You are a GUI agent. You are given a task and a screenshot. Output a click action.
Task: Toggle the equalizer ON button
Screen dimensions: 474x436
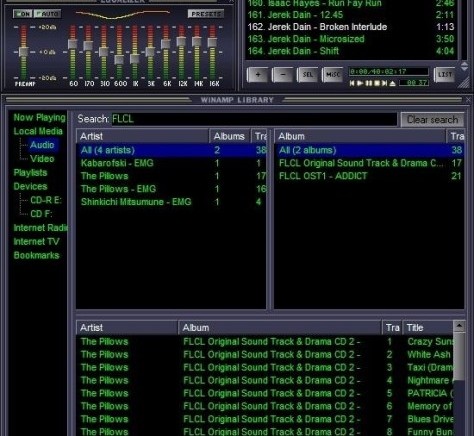point(23,14)
